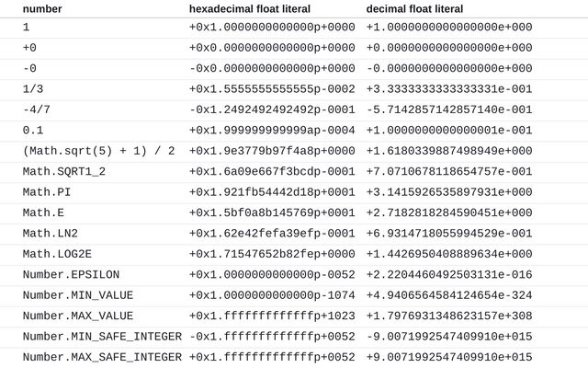This screenshot has height=368, width=588.
Task: Click the Number.MAX_VALUE row label
Action: pyautogui.click(x=78, y=316)
